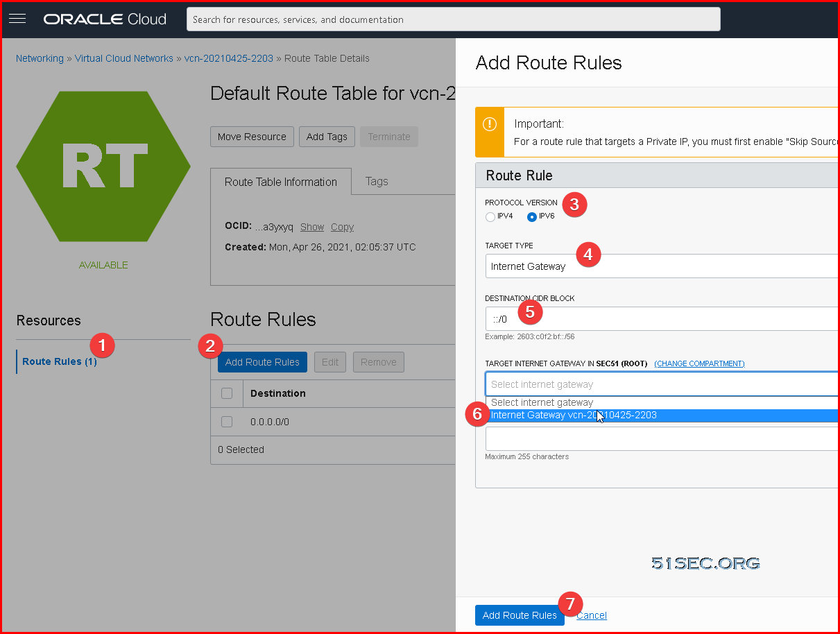The width and height of the screenshot is (840, 634).
Task: Select the IPV6 protocol radio button
Action: coord(532,216)
